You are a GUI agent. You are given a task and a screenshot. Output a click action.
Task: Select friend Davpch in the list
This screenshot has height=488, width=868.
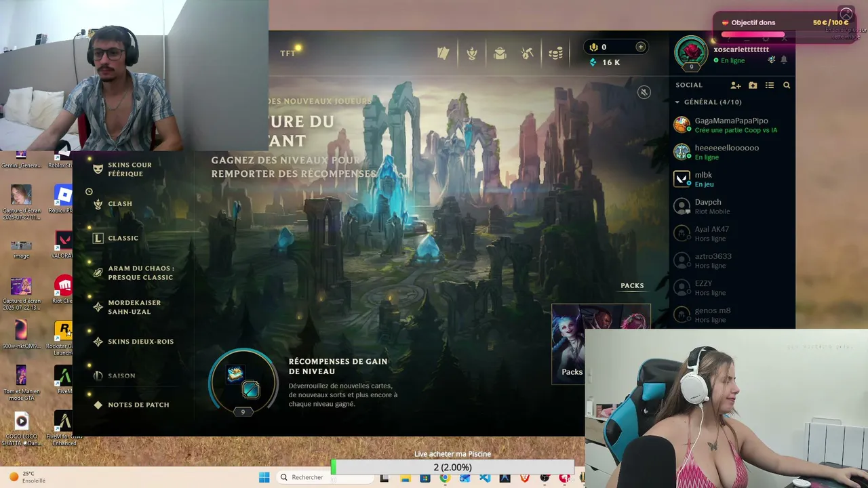732,206
